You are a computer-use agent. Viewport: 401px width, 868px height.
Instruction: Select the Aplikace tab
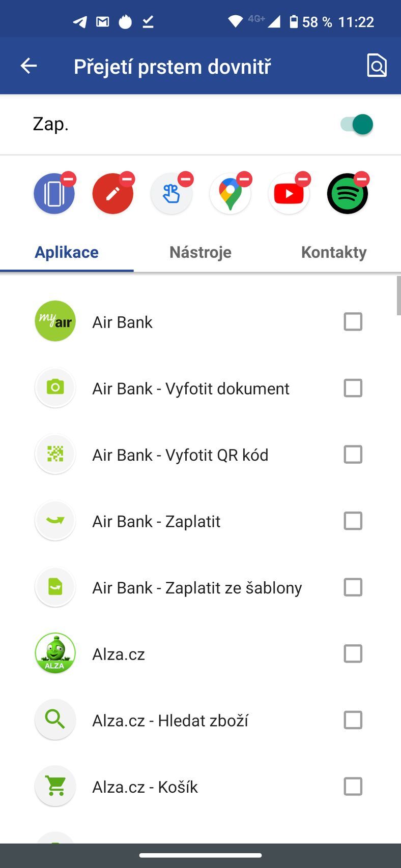pos(67,252)
